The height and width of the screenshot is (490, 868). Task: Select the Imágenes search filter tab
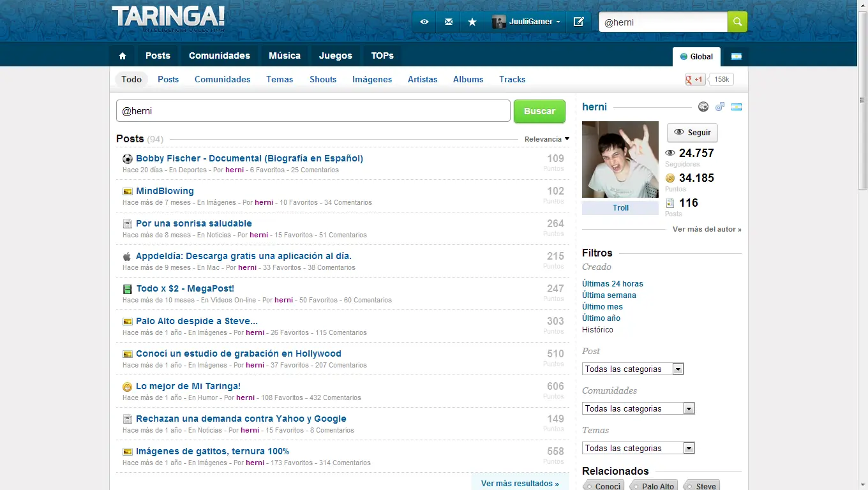point(372,79)
